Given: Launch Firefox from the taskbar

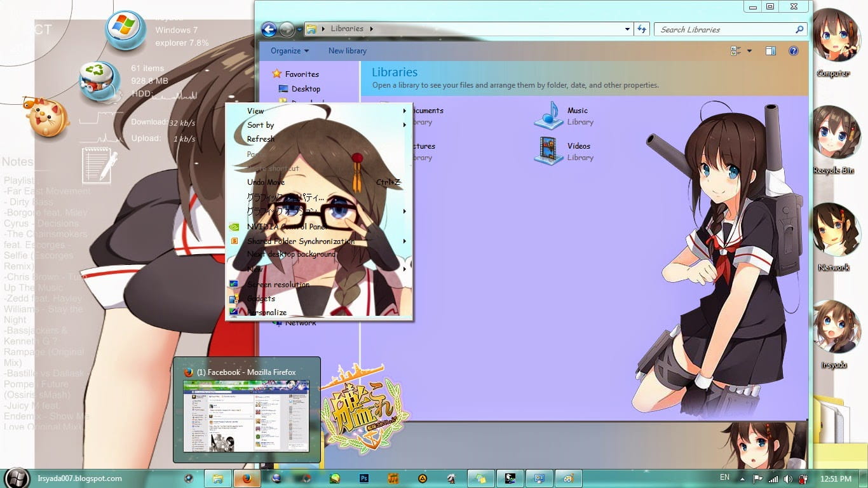Looking at the screenshot, I should pos(247,478).
